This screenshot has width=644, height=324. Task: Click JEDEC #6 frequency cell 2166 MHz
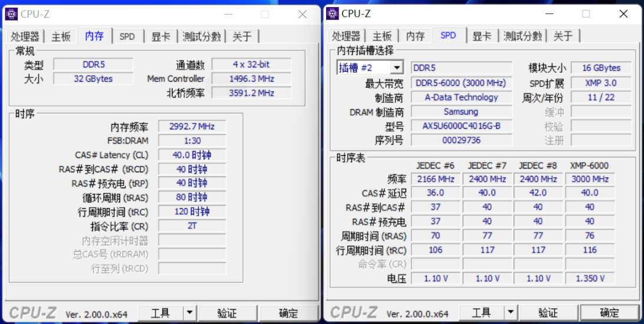[x=436, y=179]
